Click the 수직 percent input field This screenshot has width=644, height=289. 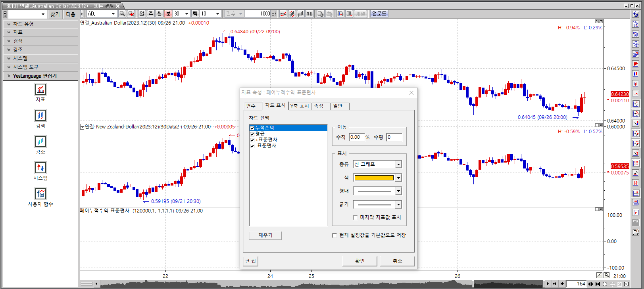(x=356, y=137)
